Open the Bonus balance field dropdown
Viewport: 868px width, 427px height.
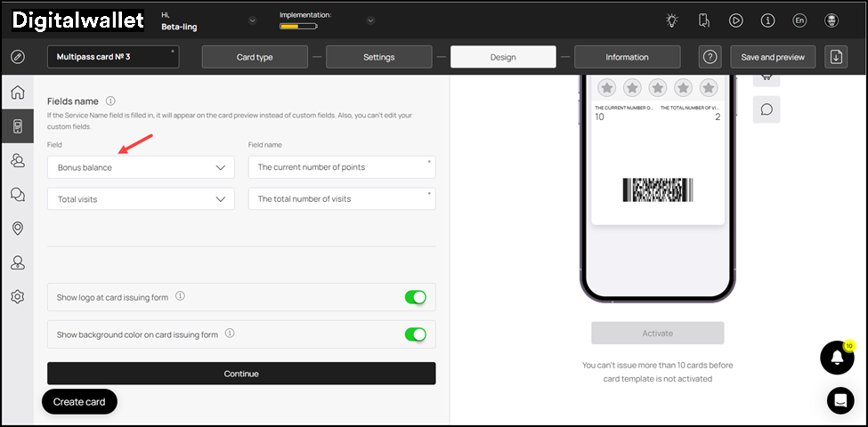[x=142, y=167]
